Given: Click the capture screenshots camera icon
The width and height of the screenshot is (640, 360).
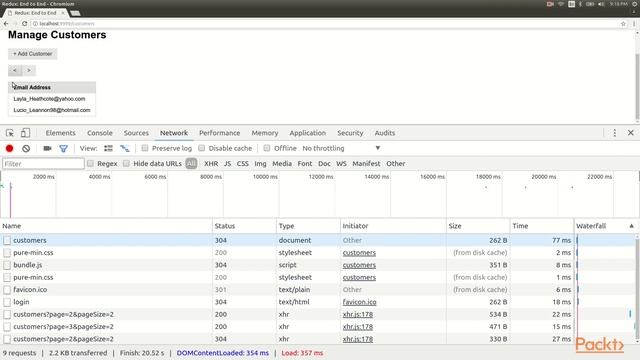Looking at the screenshot, I should [47, 149].
